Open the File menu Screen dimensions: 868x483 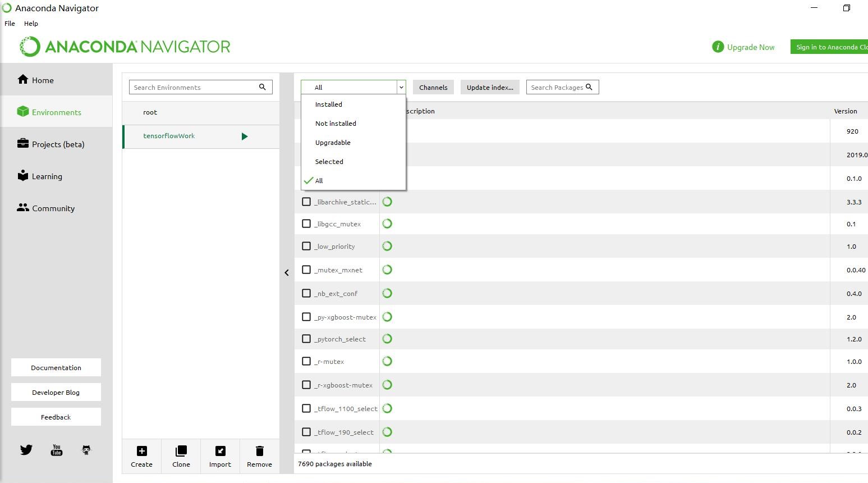click(10, 24)
